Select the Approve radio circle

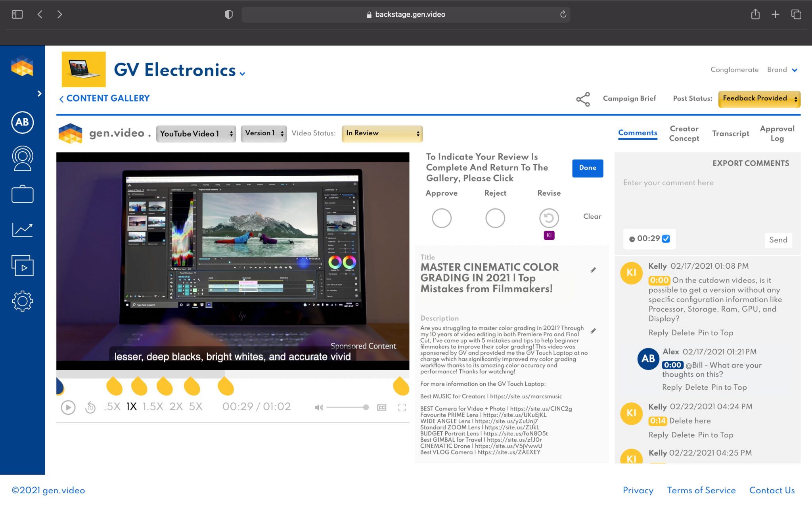(441, 218)
